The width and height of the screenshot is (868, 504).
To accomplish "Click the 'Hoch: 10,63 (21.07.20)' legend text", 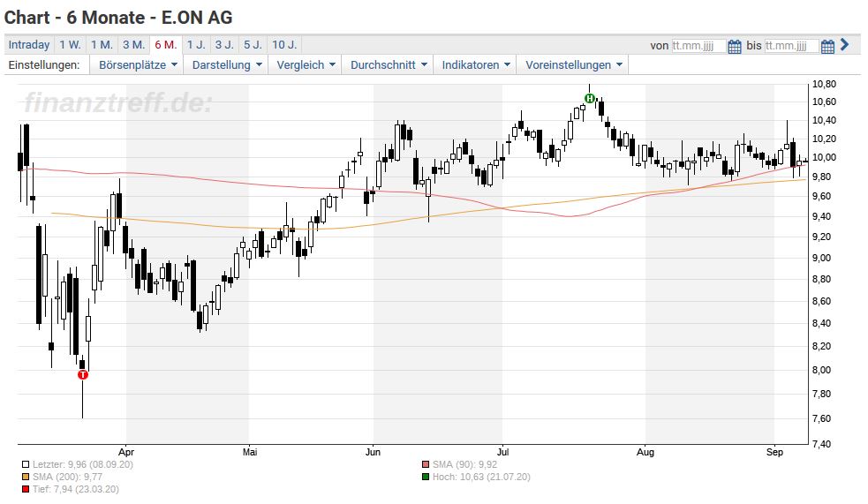I will click(x=481, y=477).
